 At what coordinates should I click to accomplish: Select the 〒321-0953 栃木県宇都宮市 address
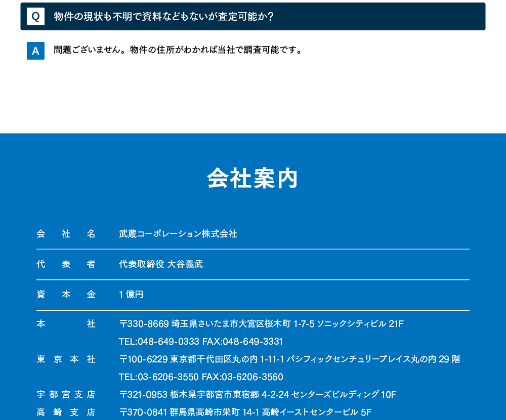coord(258,395)
